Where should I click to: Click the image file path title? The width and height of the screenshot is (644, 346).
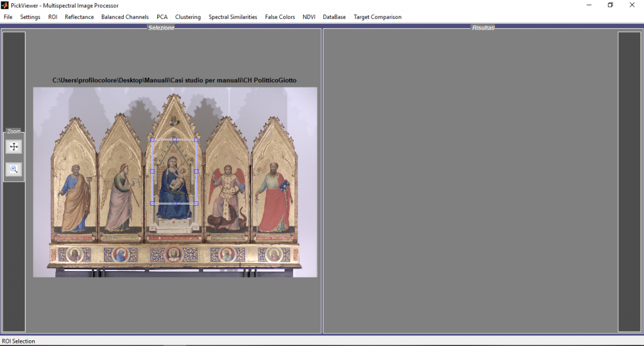(x=174, y=80)
